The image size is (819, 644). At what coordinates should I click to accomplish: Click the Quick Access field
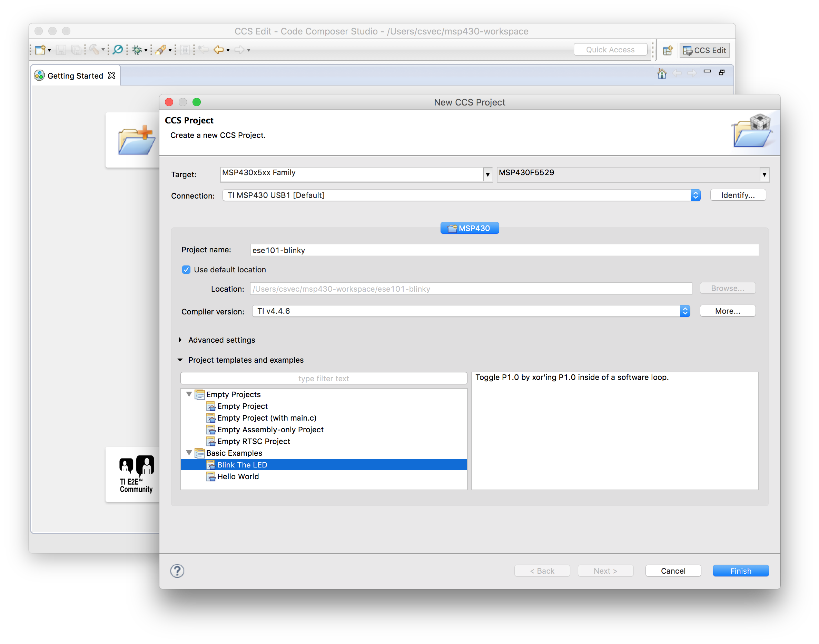coord(610,50)
